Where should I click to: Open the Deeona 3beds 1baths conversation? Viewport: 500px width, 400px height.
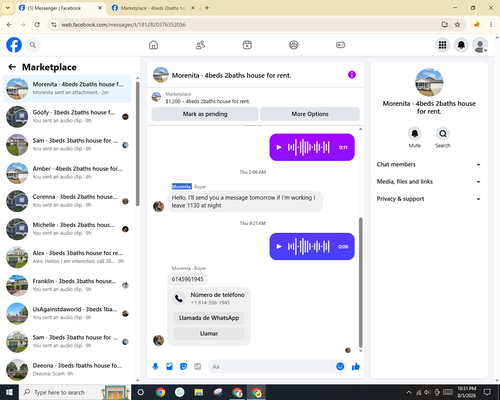coord(67,370)
